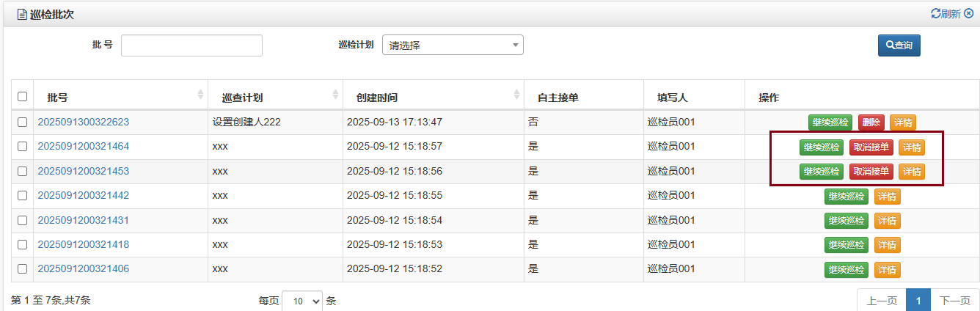Toggle the select-all checkbox in table header
The image size is (980, 311).
[22, 97]
